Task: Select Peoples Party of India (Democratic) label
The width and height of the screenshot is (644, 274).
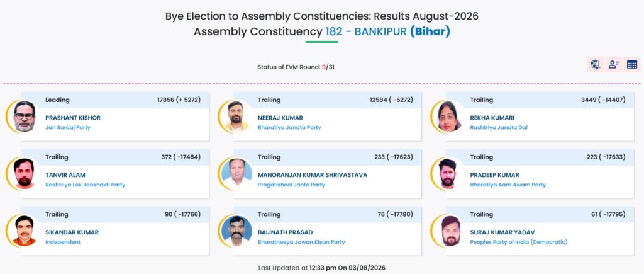Action: (519, 242)
